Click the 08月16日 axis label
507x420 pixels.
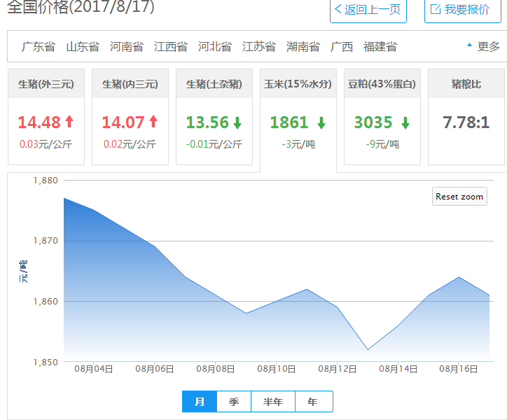click(x=459, y=369)
